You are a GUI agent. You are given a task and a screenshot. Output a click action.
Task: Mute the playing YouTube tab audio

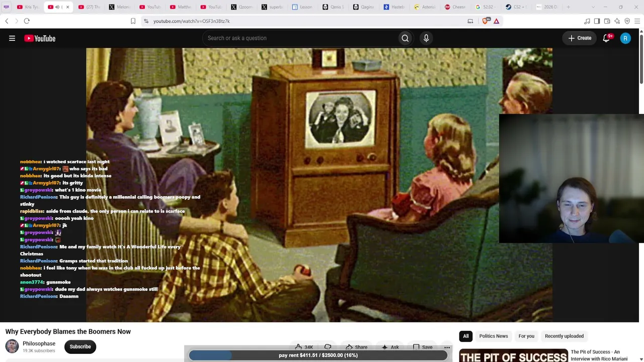tap(57, 7)
